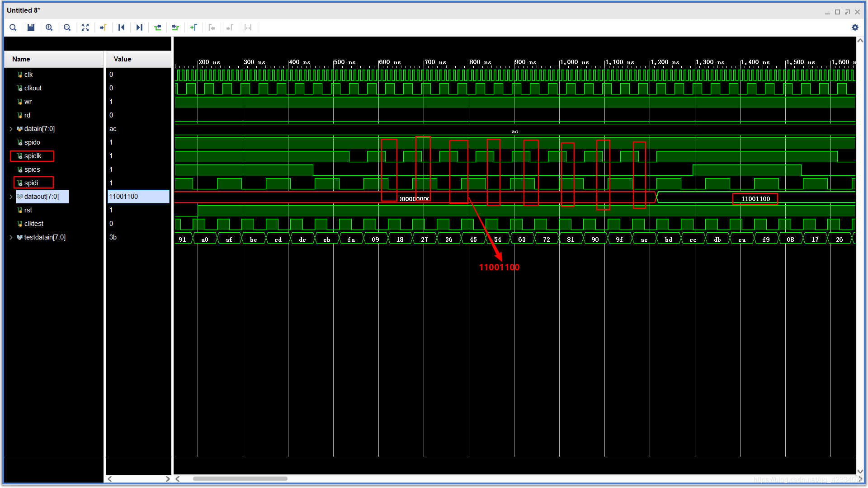This screenshot has width=868, height=488.
Task: Go to cursor button
Action: click(103, 28)
